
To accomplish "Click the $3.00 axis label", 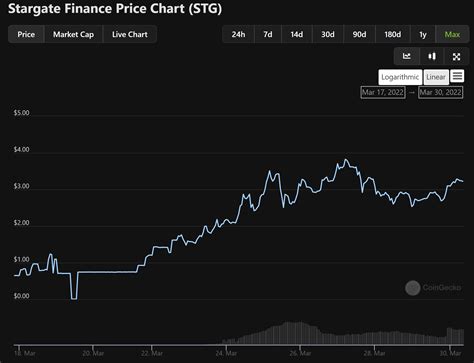I will pos(21,186).
